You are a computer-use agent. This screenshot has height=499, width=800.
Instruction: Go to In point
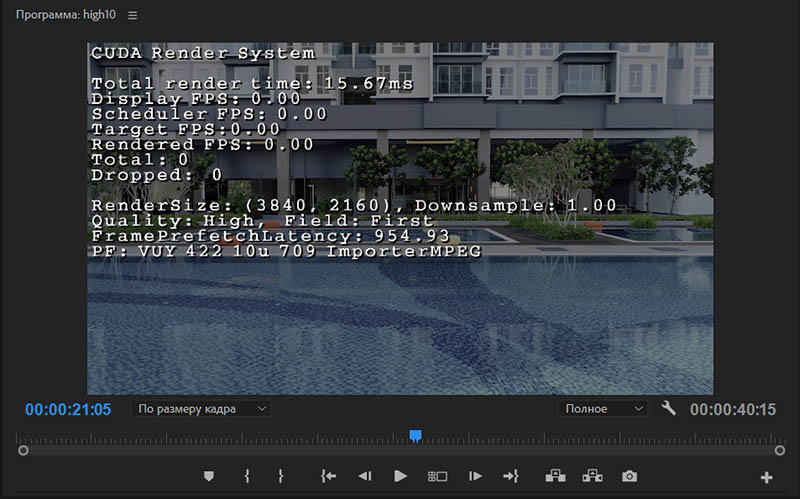click(328, 476)
